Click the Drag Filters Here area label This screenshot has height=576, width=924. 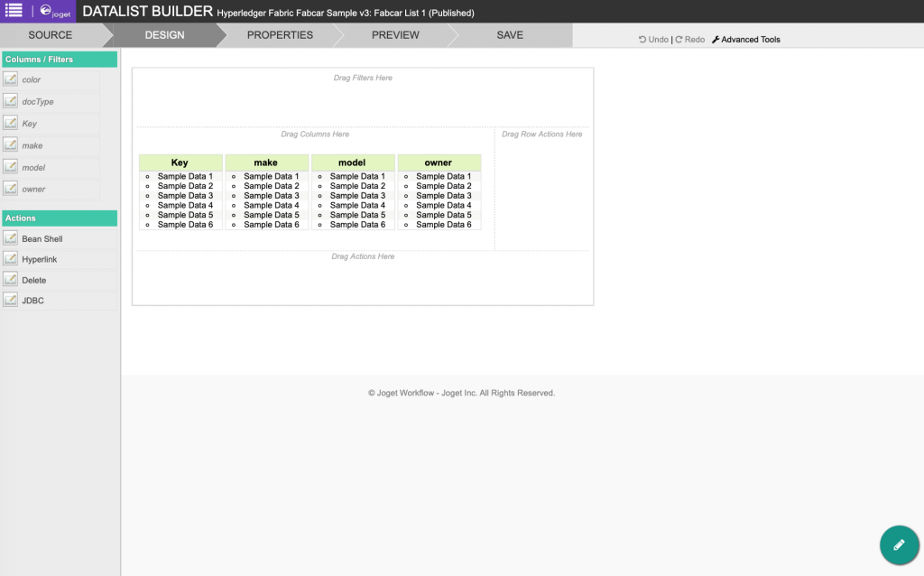(363, 78)
